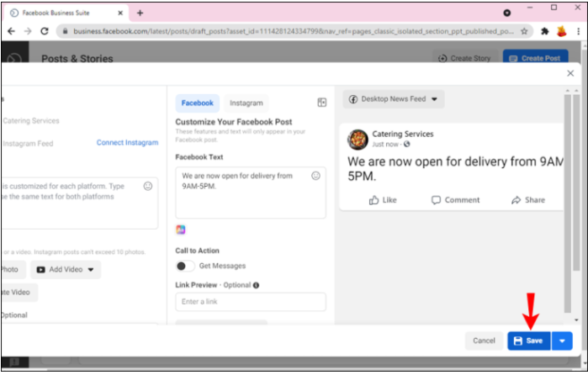This screenshot has width=588, height=375.
Task: Open the Desktop News Feed dropdown
Action: coord(394,99)
